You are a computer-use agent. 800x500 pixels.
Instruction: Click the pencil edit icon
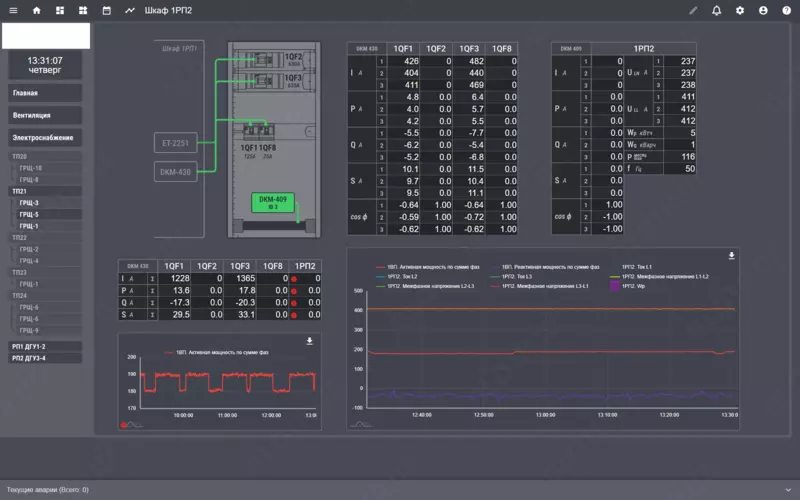click(x=693, y=10)
